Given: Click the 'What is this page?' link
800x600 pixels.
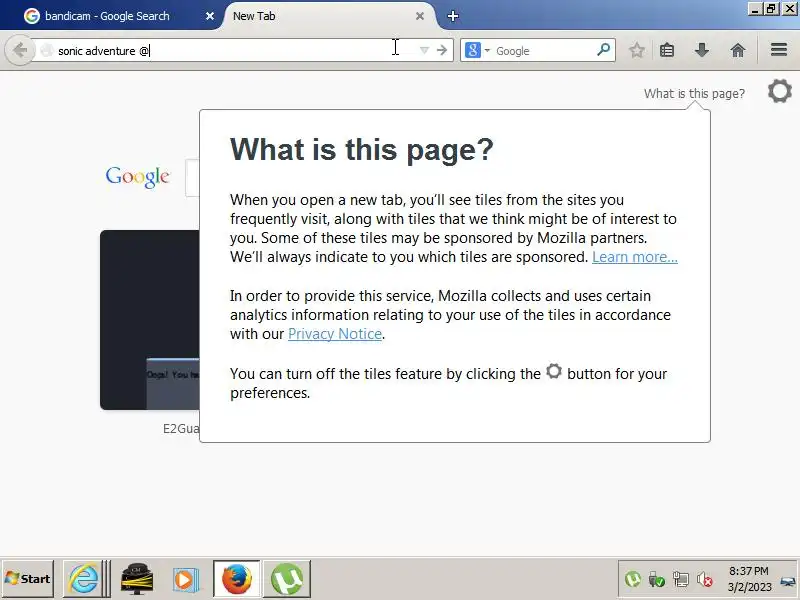Looking at the screenshot, I should pyautogui.click(x=694, y=94).
